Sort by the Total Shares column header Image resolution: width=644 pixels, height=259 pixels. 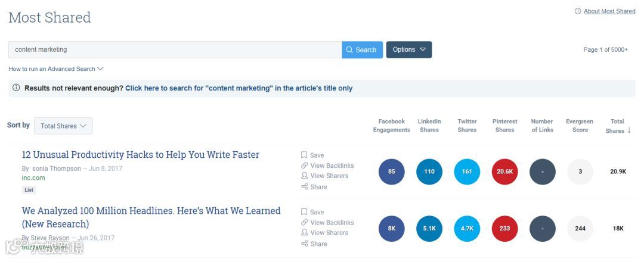(x=617, y=126)
